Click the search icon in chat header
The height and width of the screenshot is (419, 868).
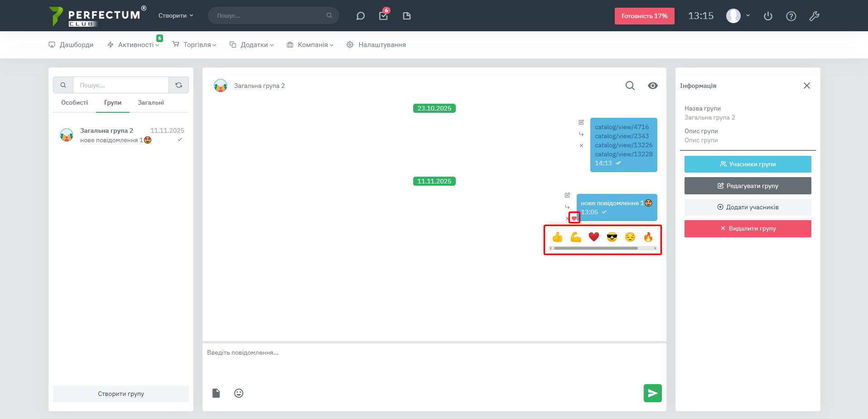pyautogui.click(x=630, y=86)
